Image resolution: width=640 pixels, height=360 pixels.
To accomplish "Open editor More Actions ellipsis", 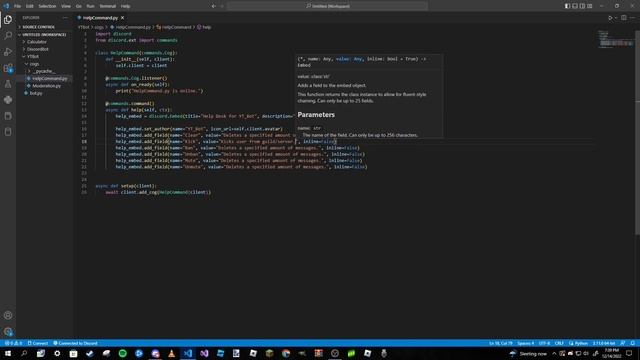I will (x=633, y=18).
